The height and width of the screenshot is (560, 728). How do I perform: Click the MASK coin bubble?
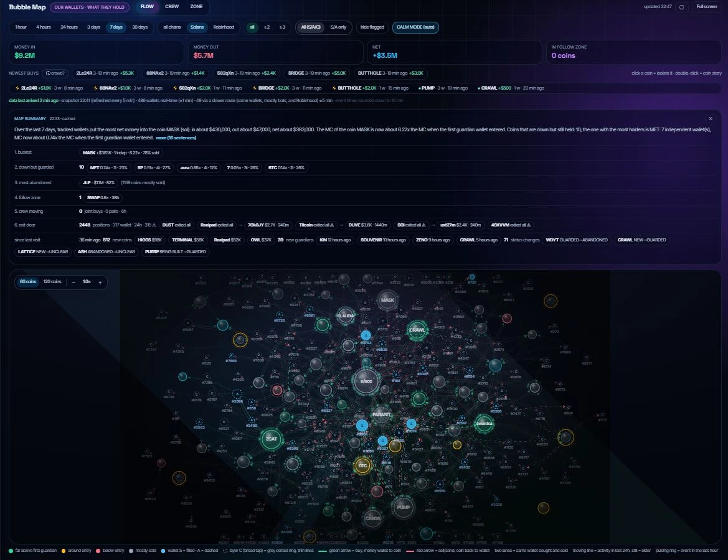pos(387,300)
